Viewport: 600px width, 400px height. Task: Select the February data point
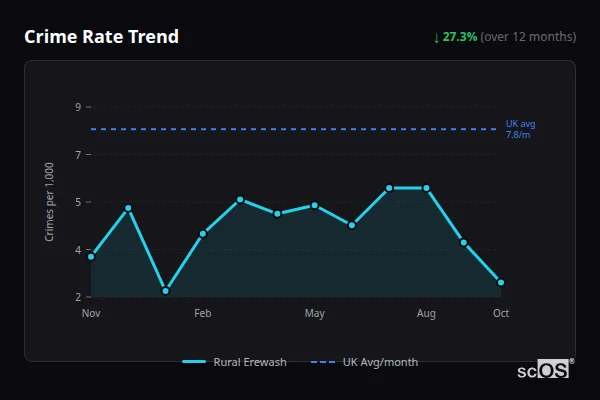[x=203, y=234]
